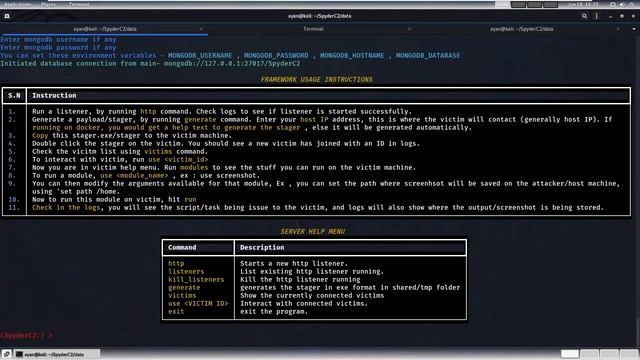Switch to the first ayan@kali ~/SpyderC2/data tab

104,29
